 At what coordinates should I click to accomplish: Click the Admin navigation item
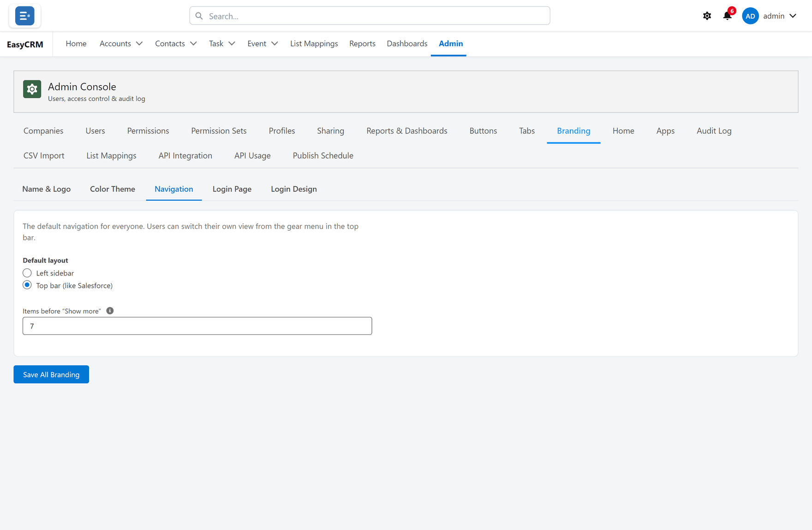click(x=451, y=43)
